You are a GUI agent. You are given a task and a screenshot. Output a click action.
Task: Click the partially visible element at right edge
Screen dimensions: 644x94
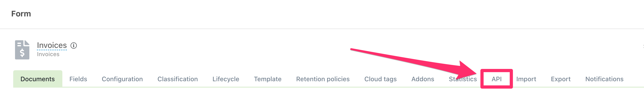pos(643,46)
